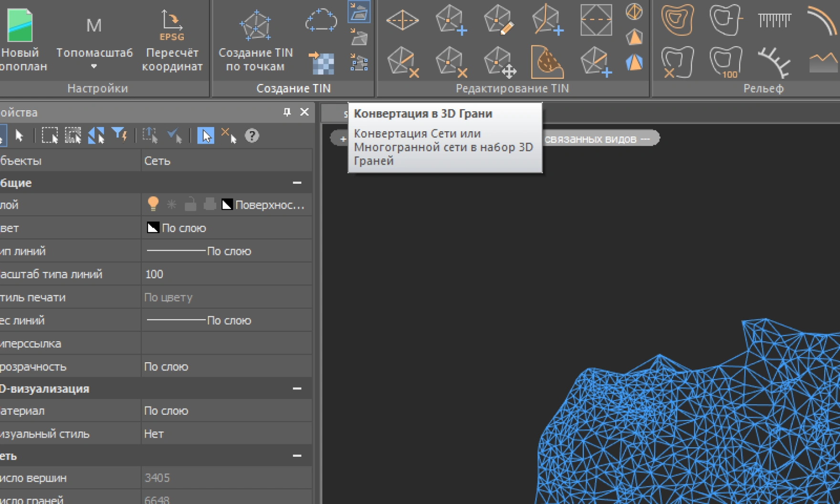Select the add TIN vertex tool

(451, 21)
